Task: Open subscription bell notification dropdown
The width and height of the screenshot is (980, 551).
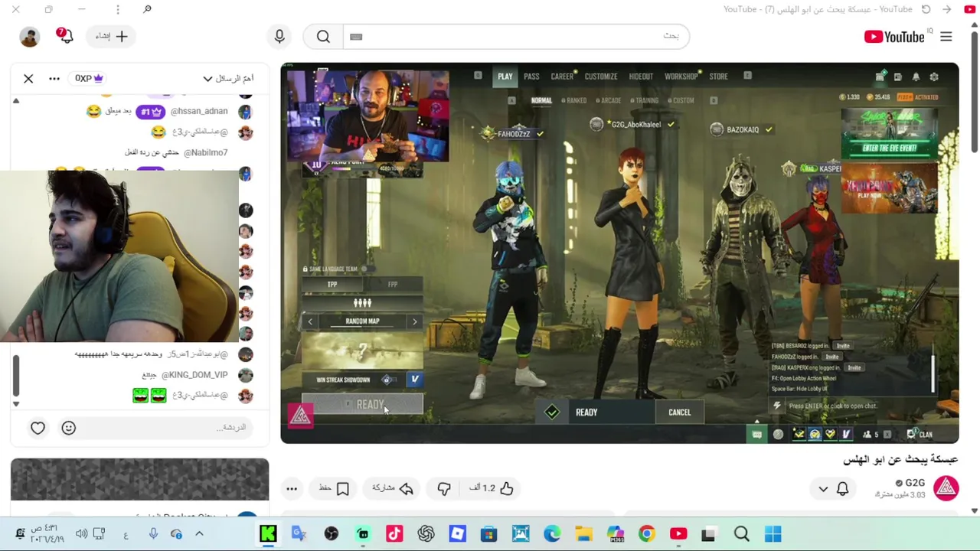Action: point(834,488)
